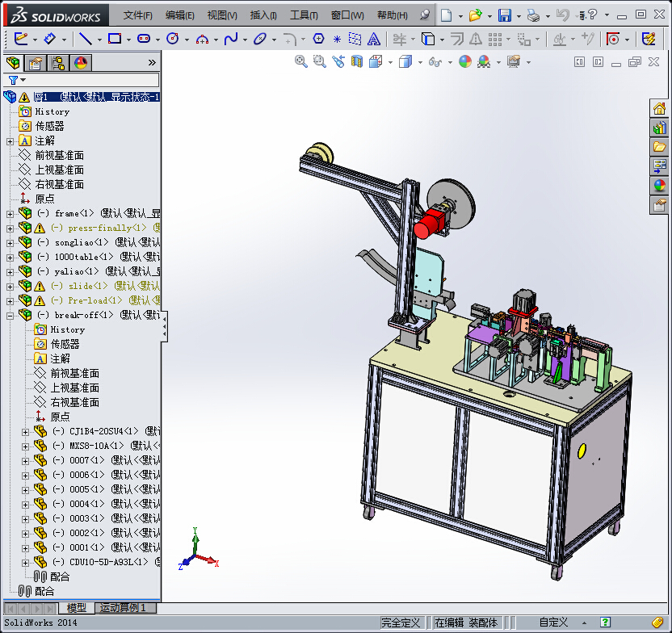Open the 插入(I) menu
Viewport: 672px width, 633px height.
tap(263, 15)
